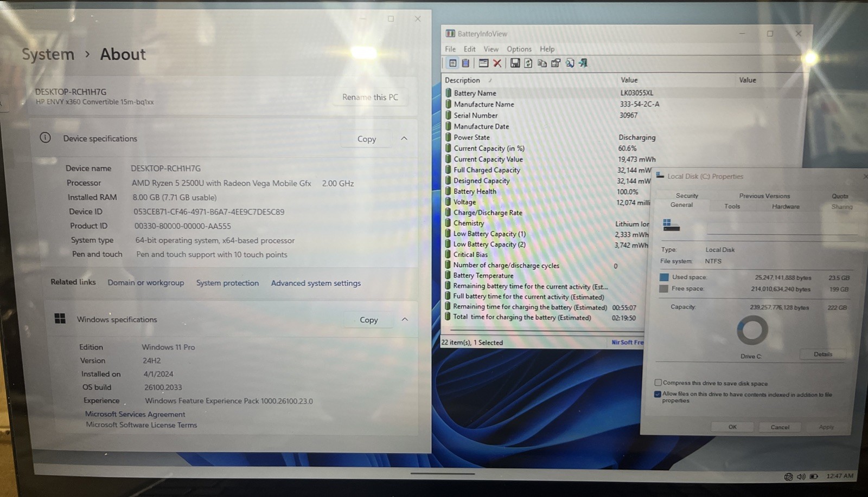Screen dimensions: 868x497
Task: Open the Domain or workgroup link
Action: [x=145, y=282]
